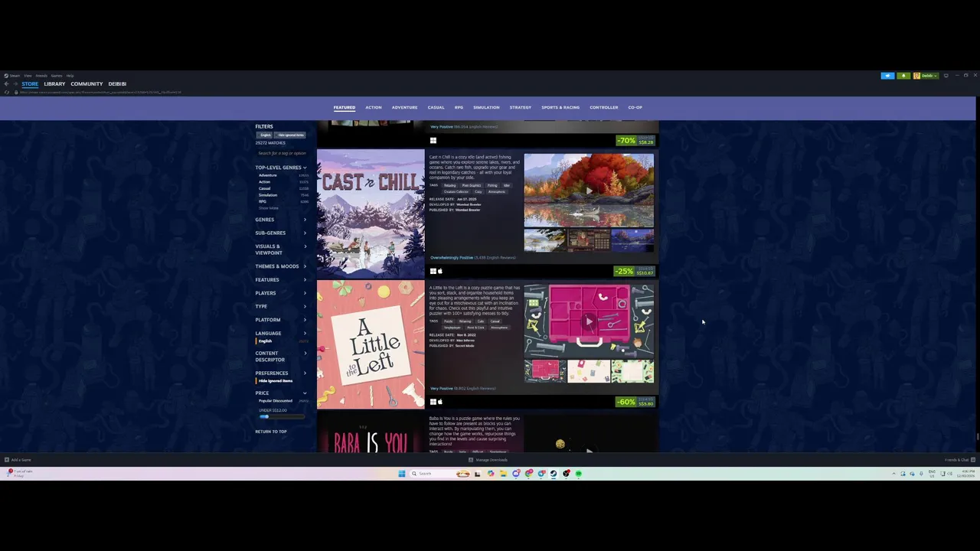Expand the Sub-Genres filter section

point(281,233)
